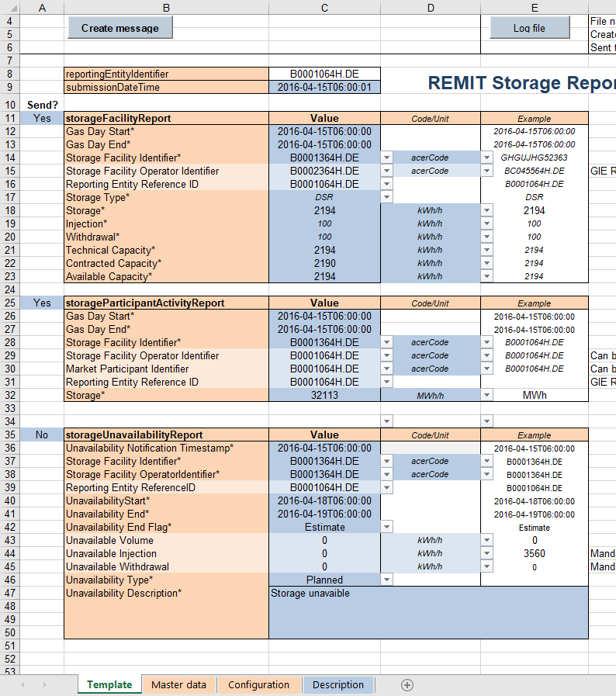Open kWh/h unit dropdown for Contracted Capacity
Screen dimensions: 616x696
[486, 263]
